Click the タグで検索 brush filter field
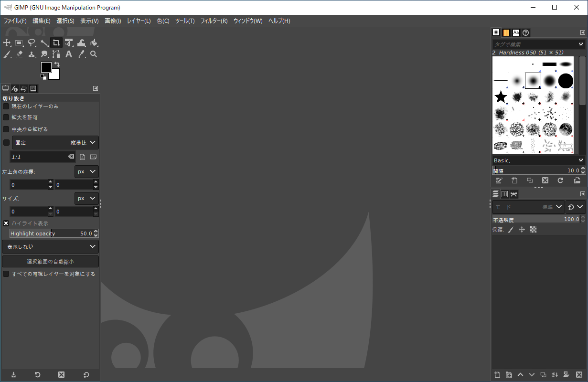The width and height of the screenshot is (588, 382). coord(535,44)
